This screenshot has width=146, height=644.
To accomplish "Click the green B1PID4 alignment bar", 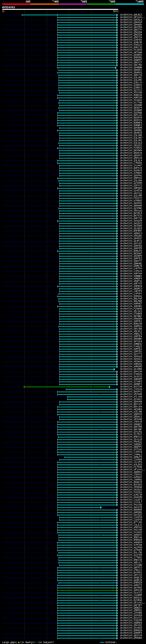I will tap(67, 387).
